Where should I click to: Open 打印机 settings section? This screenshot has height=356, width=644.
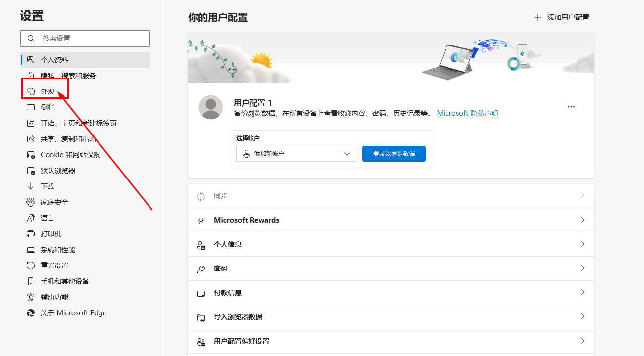click(x=85, y=234)
